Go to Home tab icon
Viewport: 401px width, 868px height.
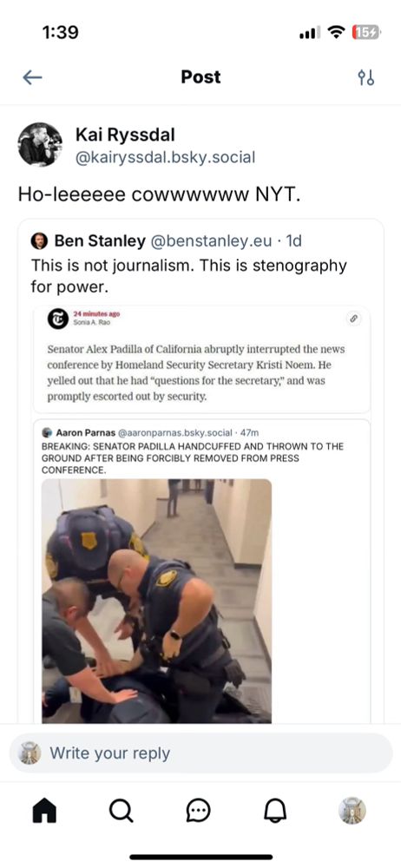click(x=45, y=812)
